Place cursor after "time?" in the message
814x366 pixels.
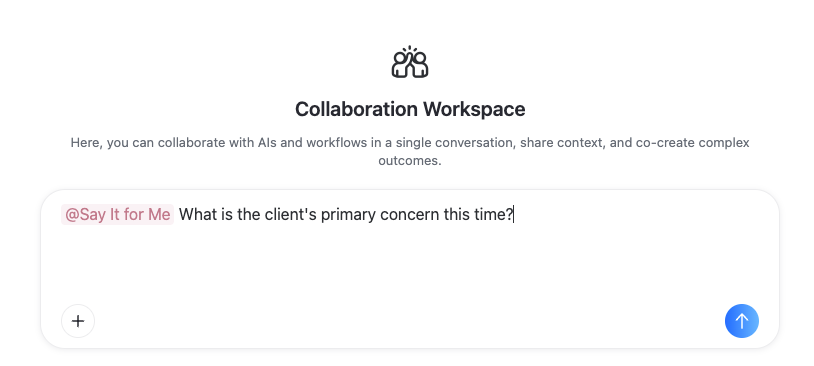[513, 214]
